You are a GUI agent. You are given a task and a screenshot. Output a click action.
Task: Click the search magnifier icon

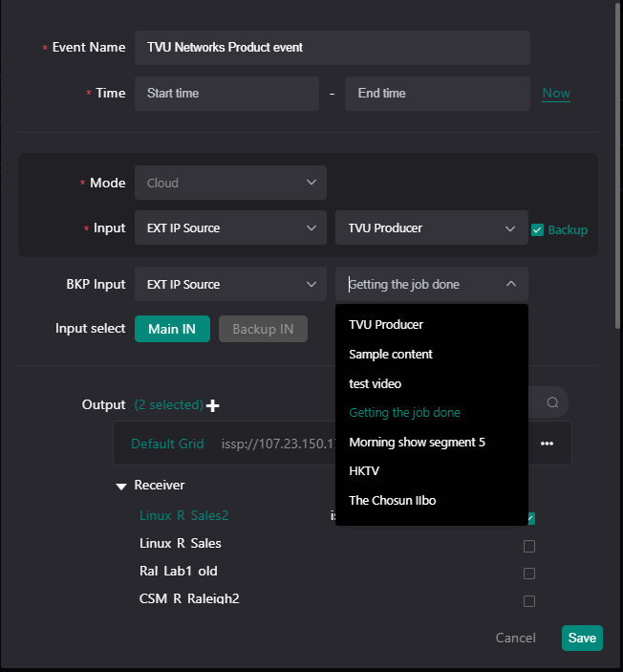pos(552,402)
